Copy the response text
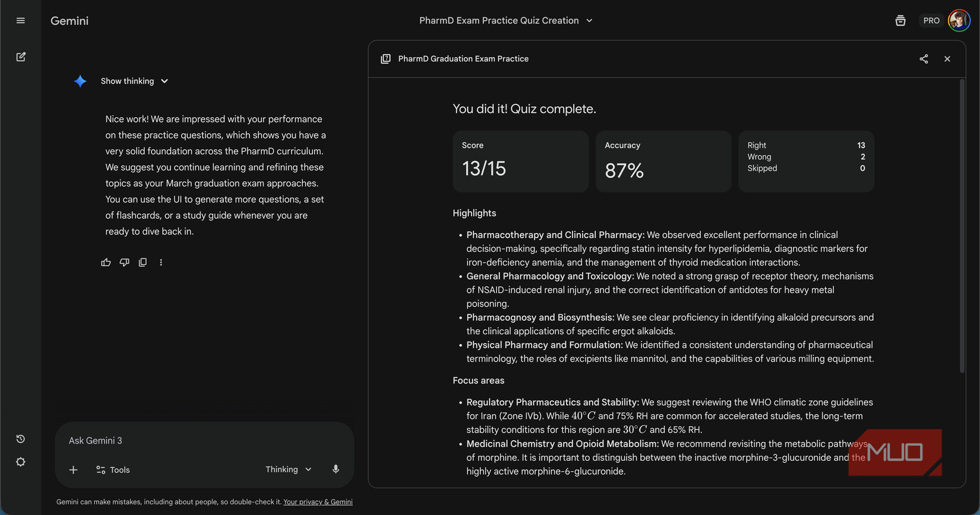980x515 pixels. tap(143, 262)
